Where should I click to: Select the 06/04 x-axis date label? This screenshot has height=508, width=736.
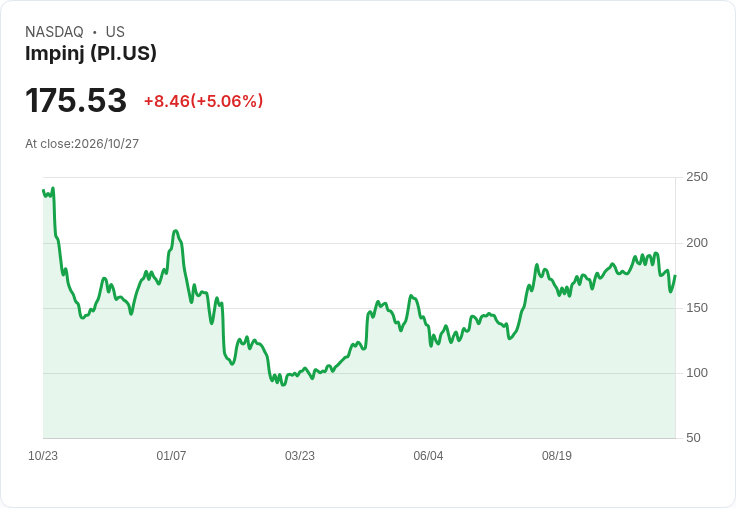(x=428, y=455)
